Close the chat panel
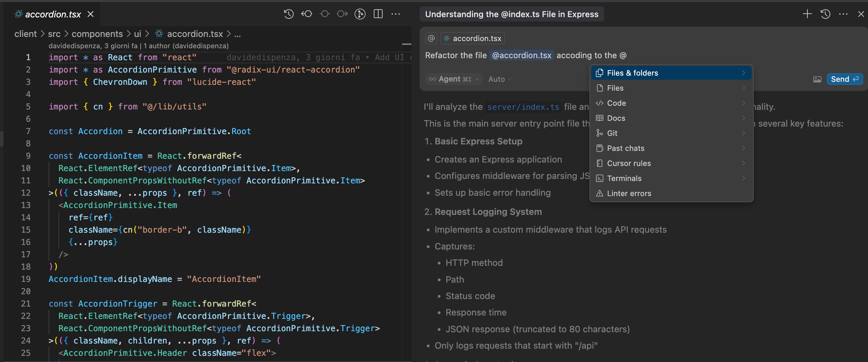 coord(861,14)
